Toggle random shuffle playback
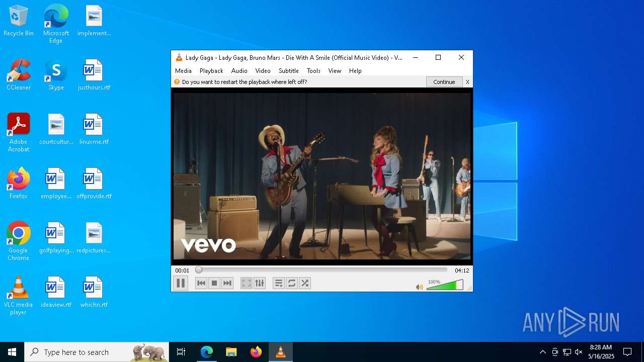The width and height of the screenshot is (644, 362). 305,283
